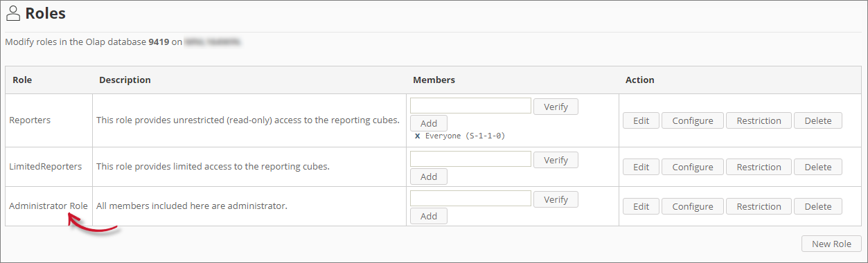
Task: Click the Roles user icon in the heading
Action: (12, 12)
